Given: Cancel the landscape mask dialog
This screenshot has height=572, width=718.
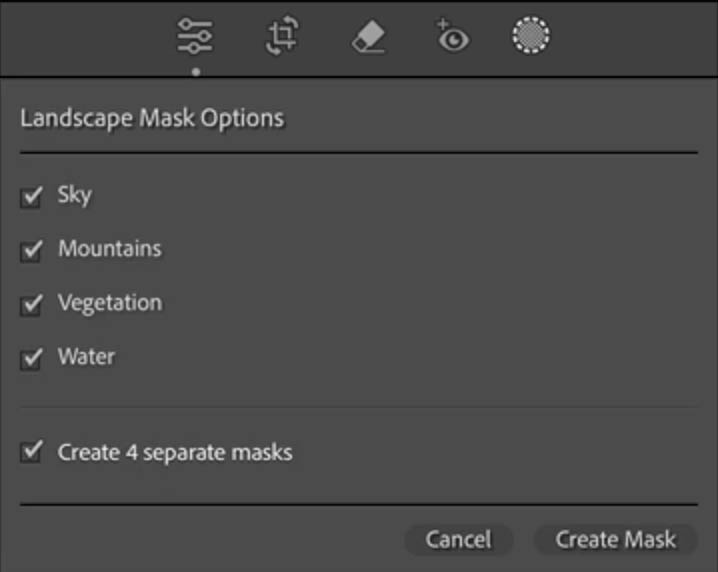Looking at the screenshot, I should [x=458, y=539].
